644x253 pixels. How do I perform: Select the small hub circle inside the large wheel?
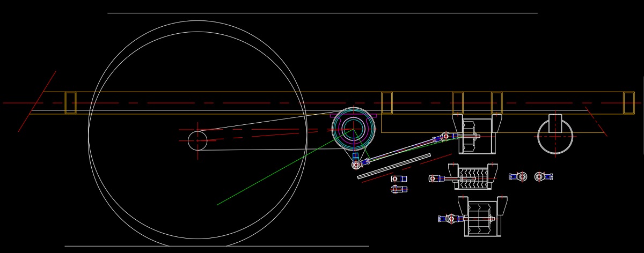(197, 140)
